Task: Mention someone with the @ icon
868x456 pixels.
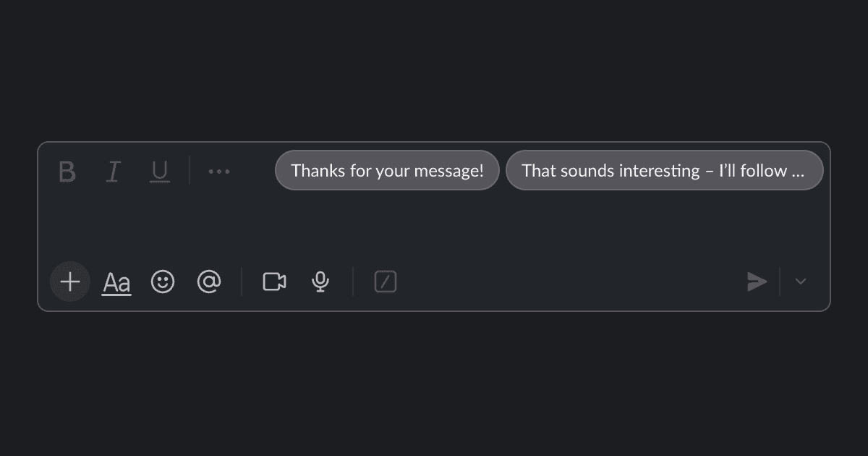Action: click(209, 282)
